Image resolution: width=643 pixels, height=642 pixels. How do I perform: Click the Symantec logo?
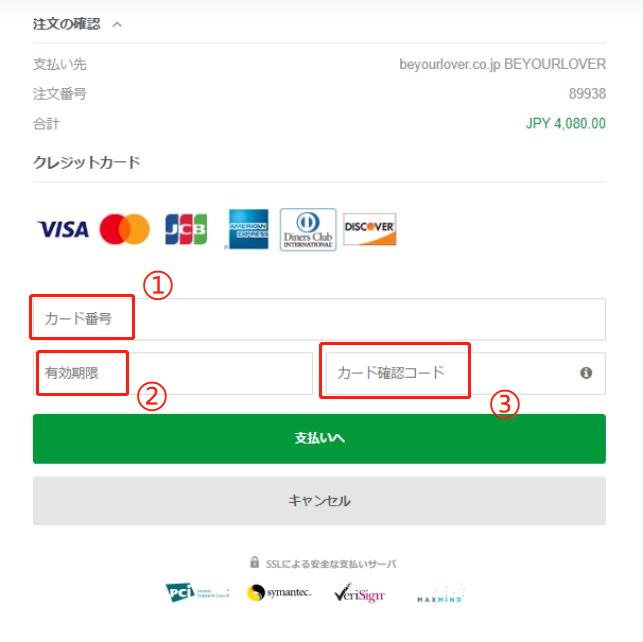coord(279,592)
